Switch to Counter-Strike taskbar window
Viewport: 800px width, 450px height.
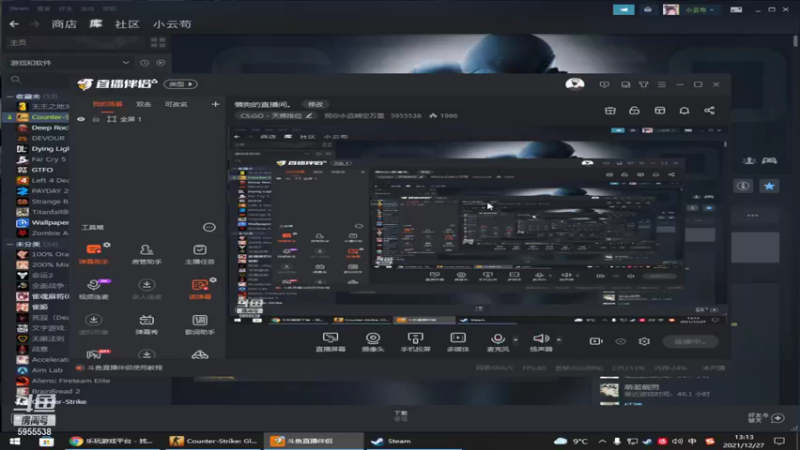tap(213, 441)
